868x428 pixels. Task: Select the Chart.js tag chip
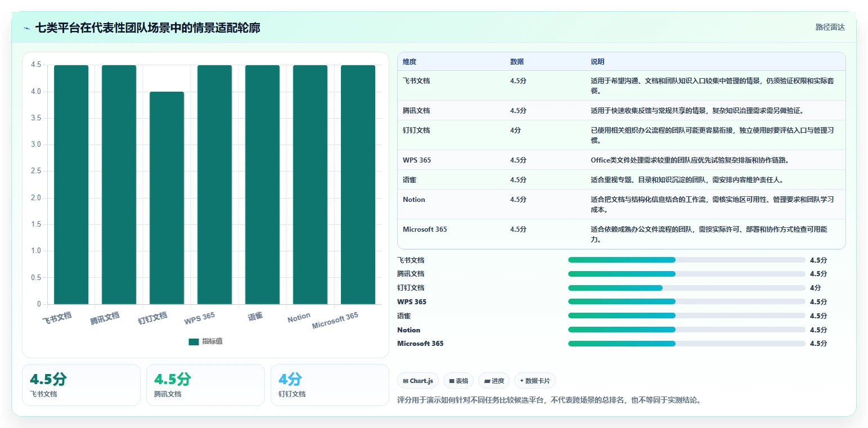(418, 381)
